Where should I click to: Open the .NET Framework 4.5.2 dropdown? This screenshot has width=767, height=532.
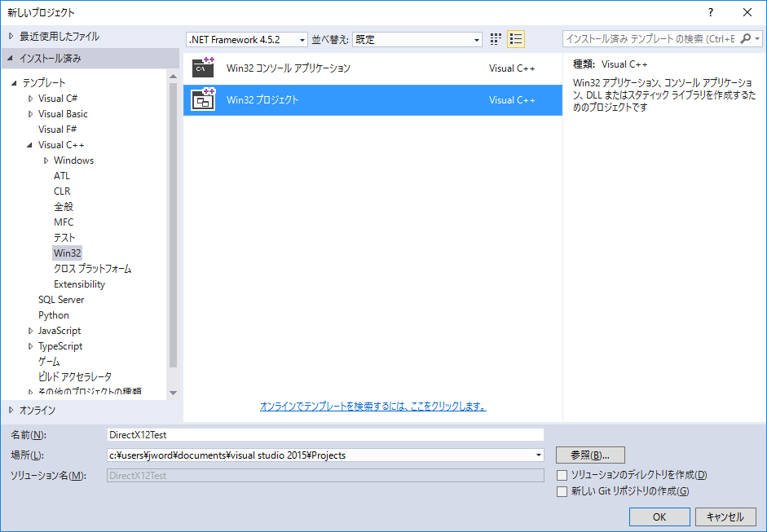[302, 39]
